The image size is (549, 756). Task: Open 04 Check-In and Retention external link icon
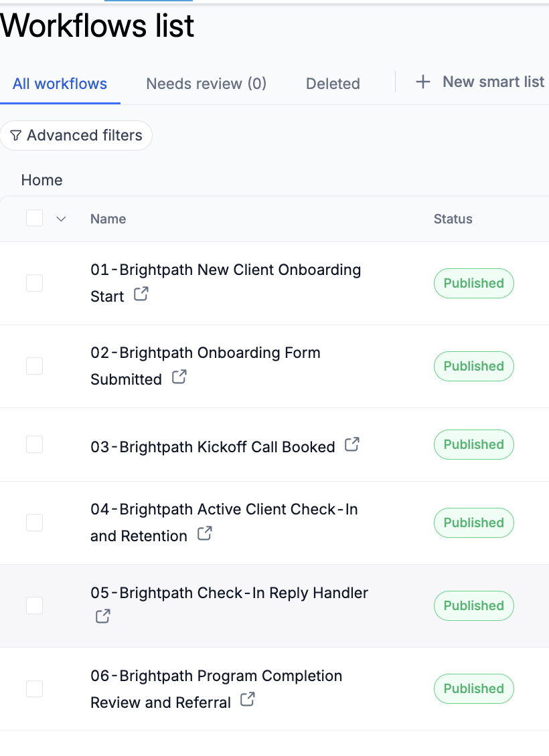[x=205, y=533]
